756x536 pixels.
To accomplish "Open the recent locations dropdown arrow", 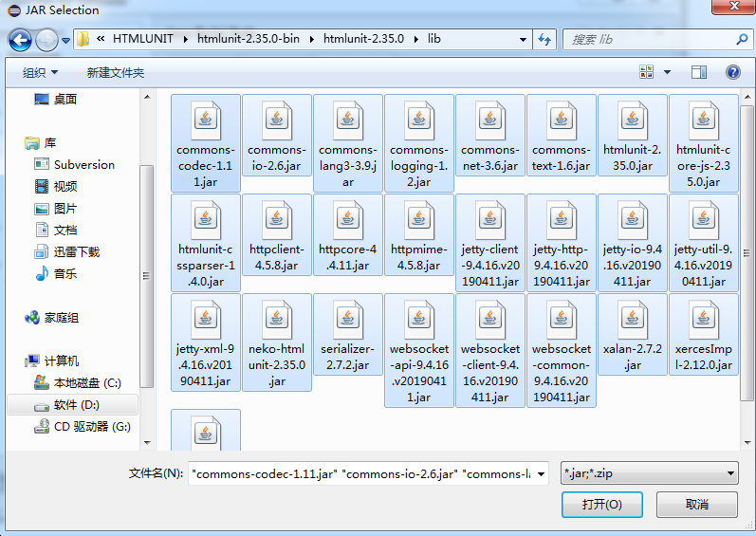I will click(x=66, y=41).
